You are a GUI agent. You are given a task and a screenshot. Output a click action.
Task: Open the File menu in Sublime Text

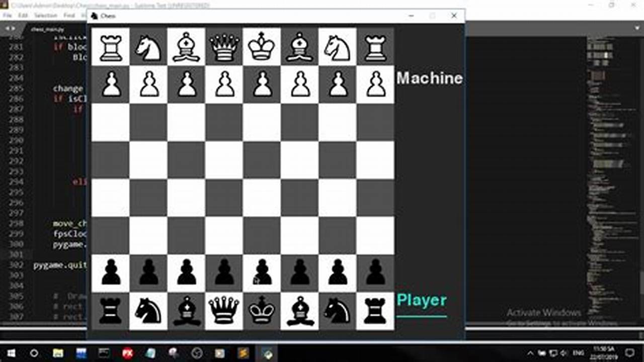(8, 16)
